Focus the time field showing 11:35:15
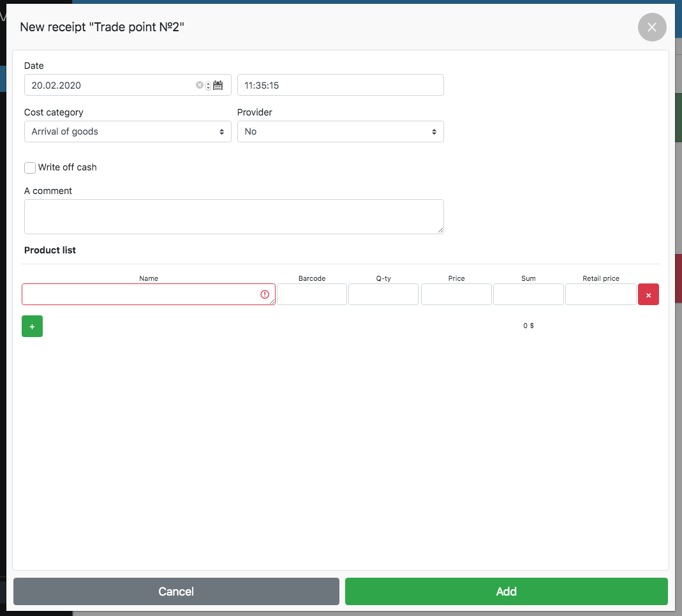Viewport: 682px width, 616px height. tap(340, 85)
